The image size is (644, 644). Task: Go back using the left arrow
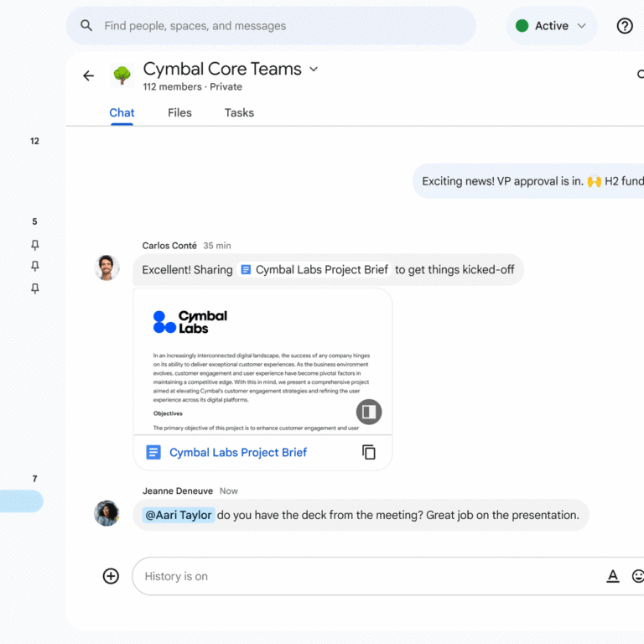pos(89,76)
